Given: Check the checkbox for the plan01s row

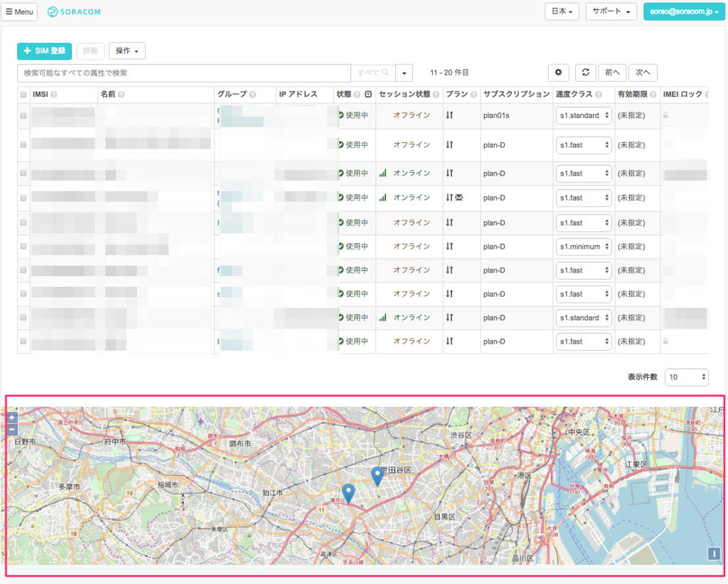Looking at the screenshot, I should (23, 115).
